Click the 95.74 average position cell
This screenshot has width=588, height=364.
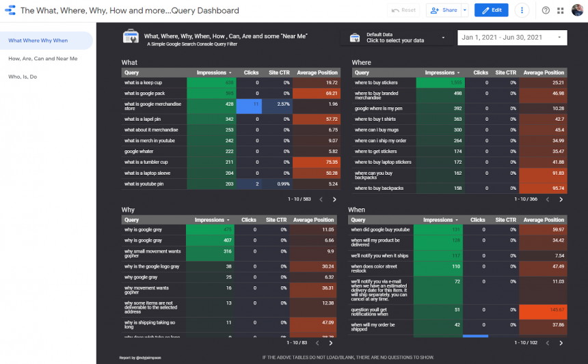(543, 188)
